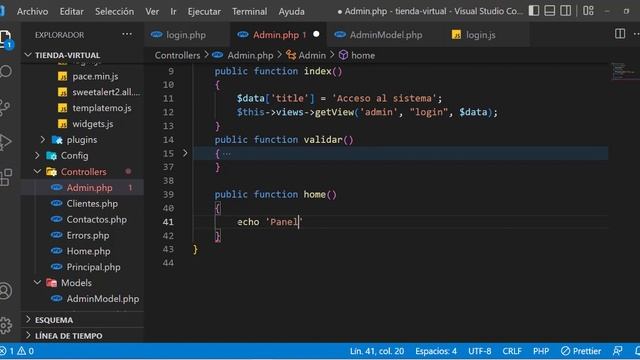
Task: Open the Ejecutar menu
Action: pyautogui.click(x=204, y=11)
